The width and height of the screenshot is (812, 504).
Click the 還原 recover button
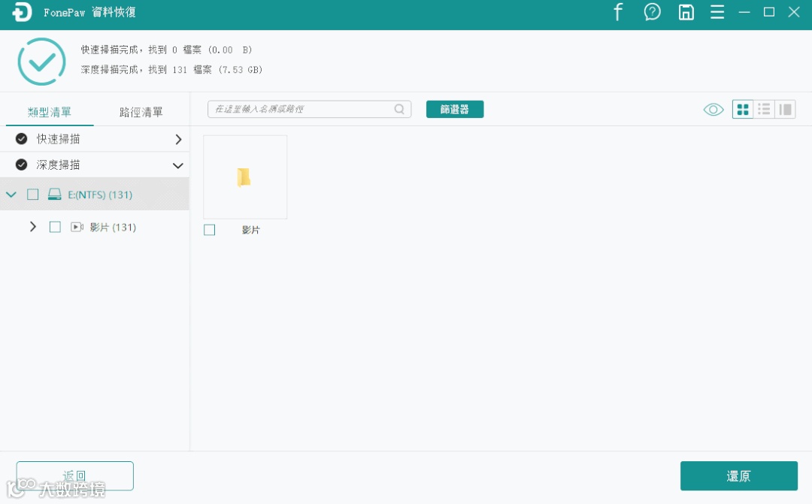click(738, 475)
